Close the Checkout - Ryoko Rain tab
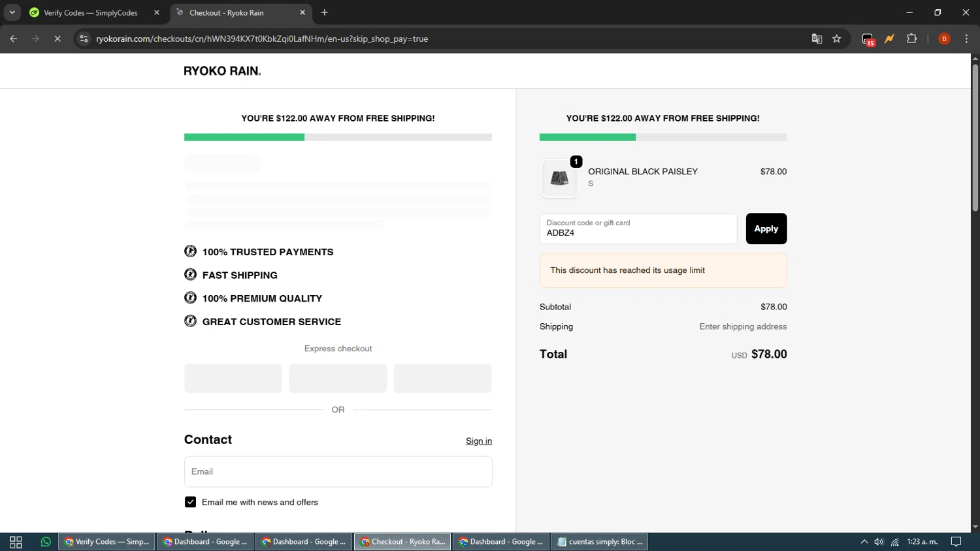Screen dimensions: 980x551 302,12
